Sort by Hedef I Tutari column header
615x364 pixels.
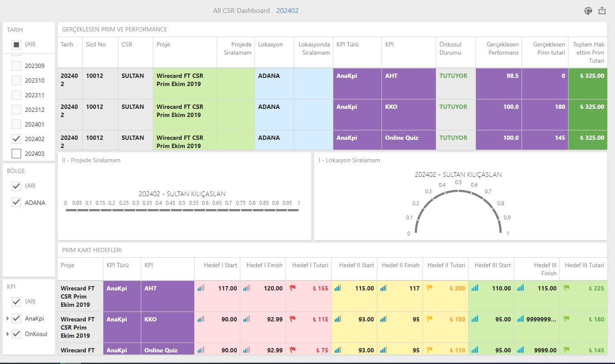(x=309, y=269)
